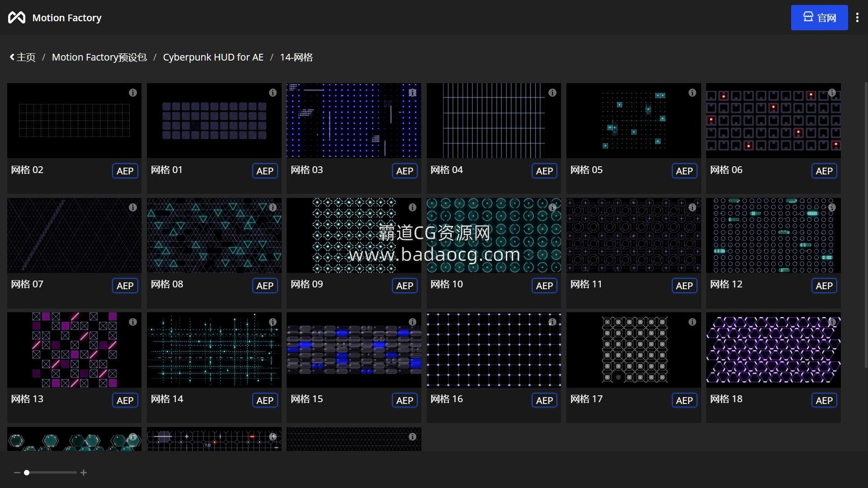
Task: Show info for 网格 07 preset
Action: [x=132, y=207]
